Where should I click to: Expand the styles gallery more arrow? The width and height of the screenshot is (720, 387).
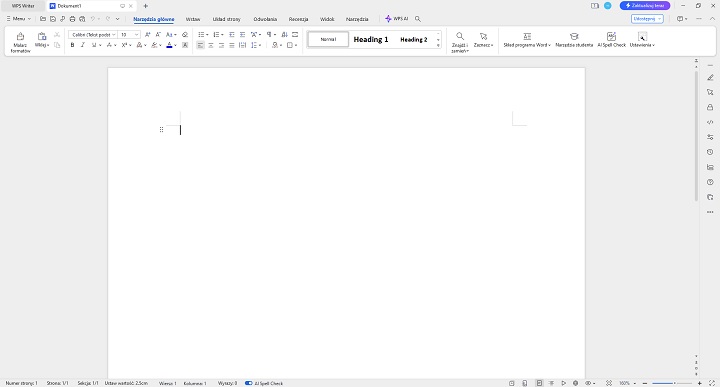click(438, 45)
